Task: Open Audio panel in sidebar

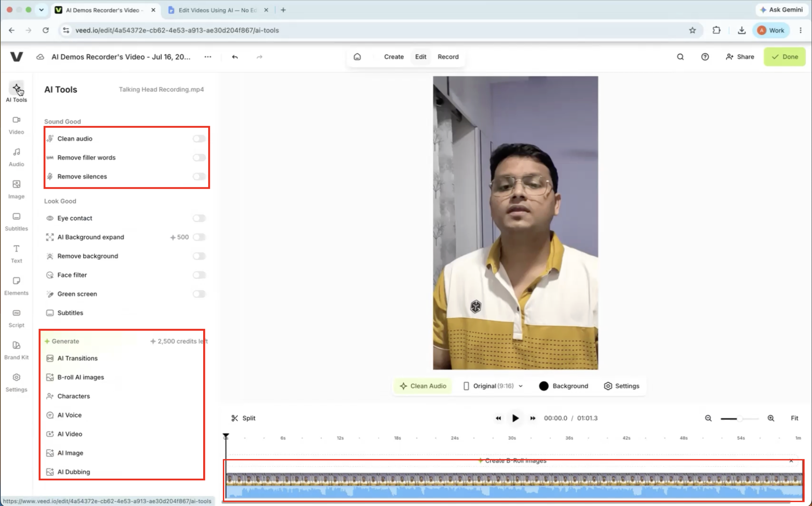Action: point(16,157)
